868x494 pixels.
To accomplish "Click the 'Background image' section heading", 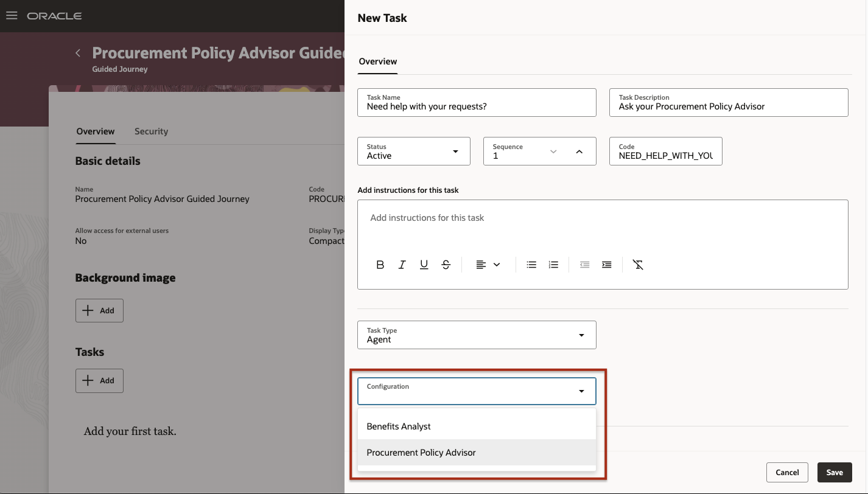I will (x=125, y=278).
